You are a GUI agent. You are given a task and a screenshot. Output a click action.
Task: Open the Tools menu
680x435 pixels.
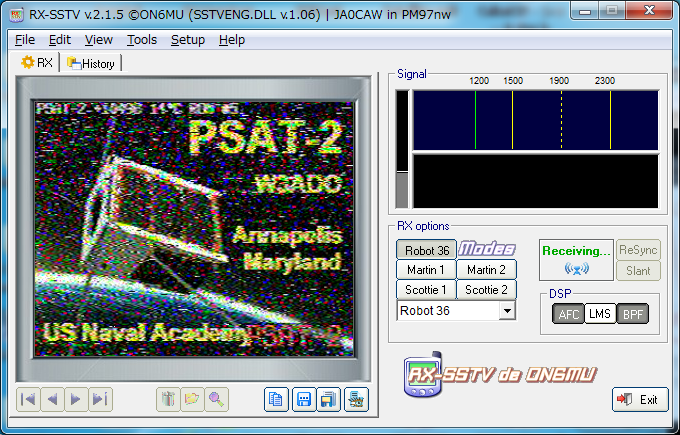(142, 40)
